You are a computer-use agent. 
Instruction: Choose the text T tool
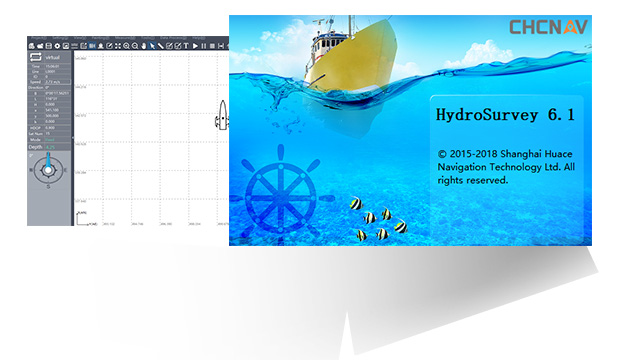click(x=186, y=46)
